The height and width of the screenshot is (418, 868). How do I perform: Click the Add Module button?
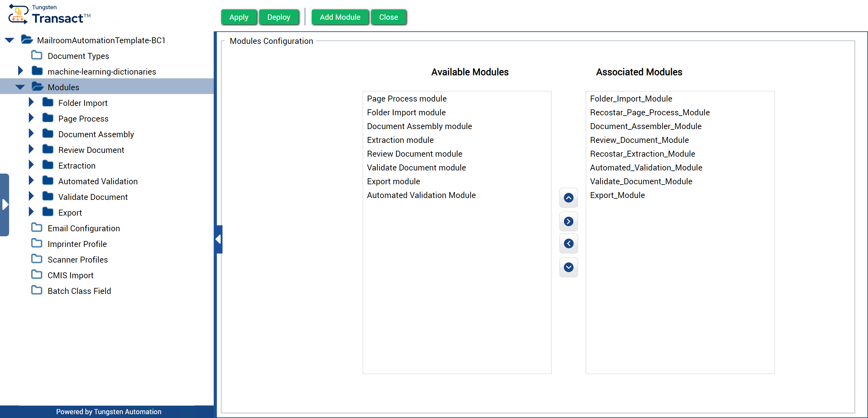click(x=340, y=17)
